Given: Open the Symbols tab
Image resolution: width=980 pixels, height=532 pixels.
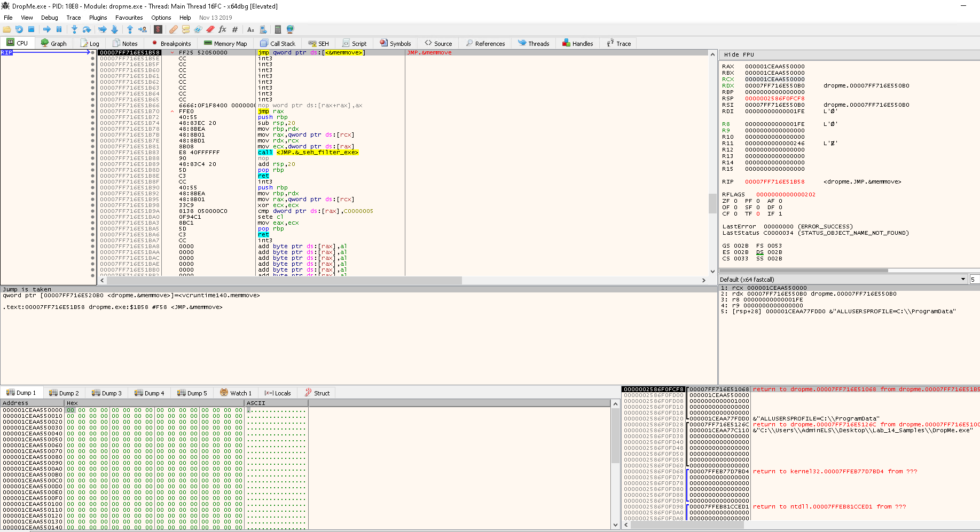Looking at the screenshot, I should click(395, 44).
